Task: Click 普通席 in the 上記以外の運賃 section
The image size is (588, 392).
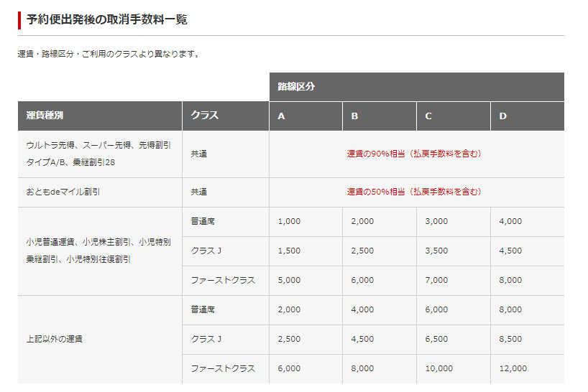Action: tap(203, 309)
